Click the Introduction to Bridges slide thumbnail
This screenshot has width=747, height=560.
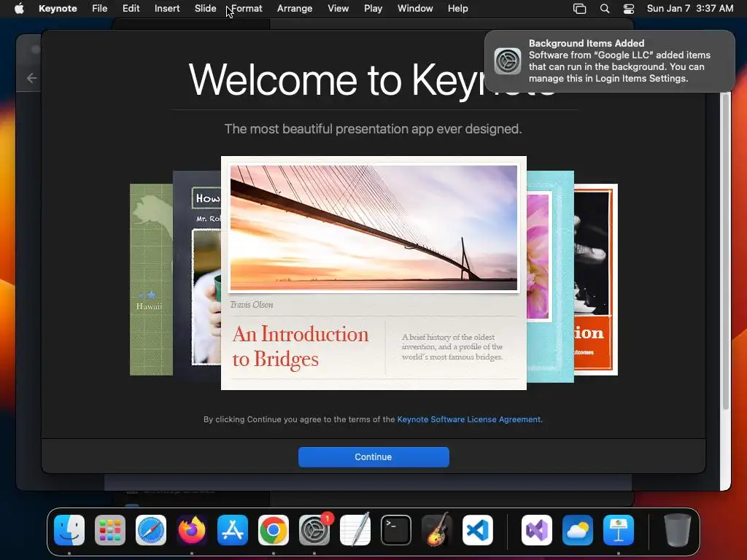coord(373,273)
